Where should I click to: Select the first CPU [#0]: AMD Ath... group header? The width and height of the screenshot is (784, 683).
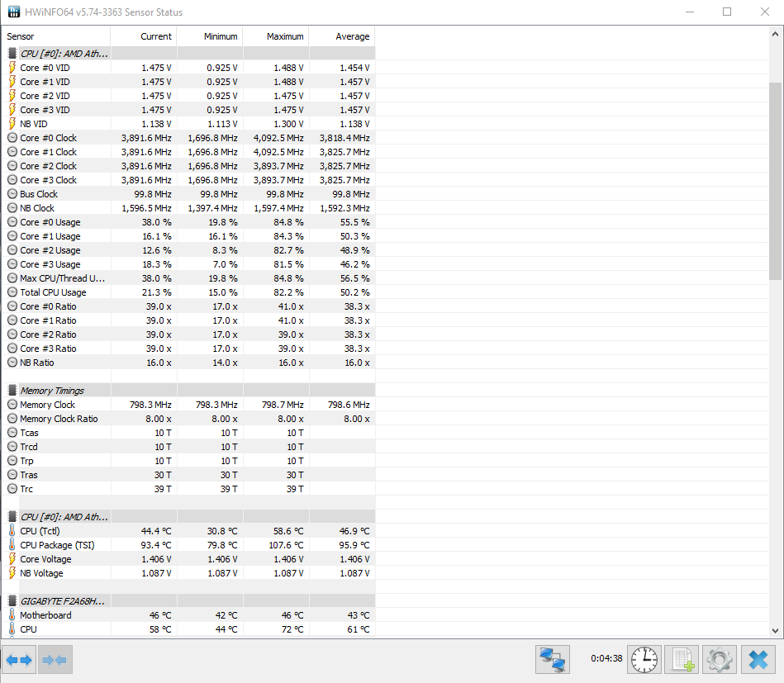pos(64,54)
